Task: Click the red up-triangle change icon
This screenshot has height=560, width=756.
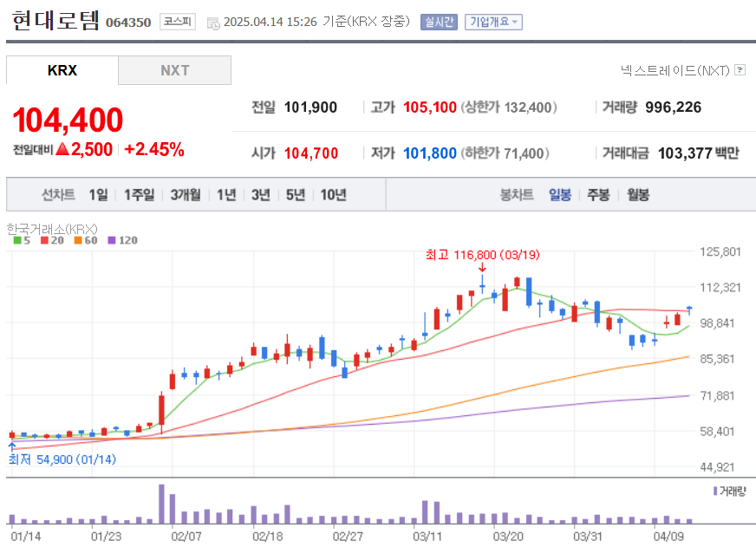Action: pos(62,149)
